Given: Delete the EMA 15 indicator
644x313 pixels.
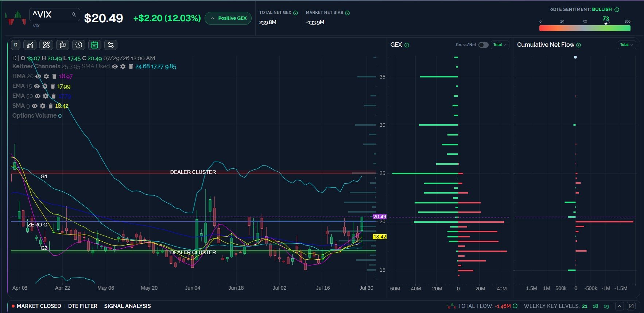Looking at the screenshot, I should [53, 86].
